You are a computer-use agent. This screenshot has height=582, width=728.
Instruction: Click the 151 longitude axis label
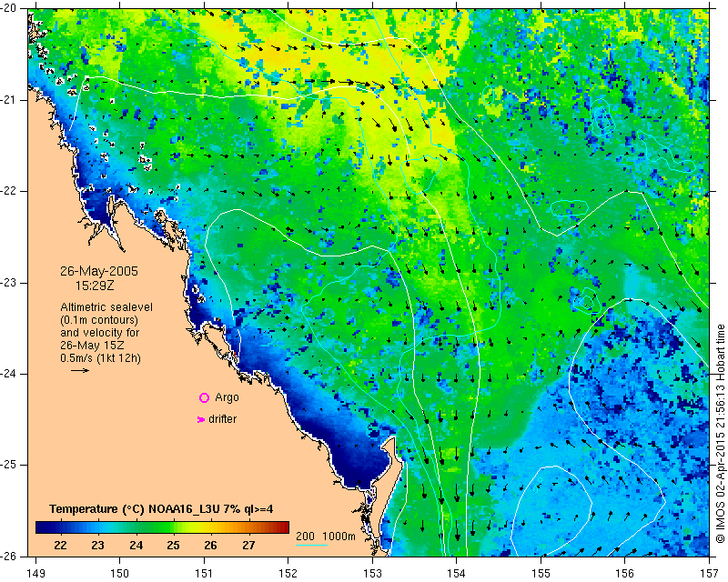(204, 574)
